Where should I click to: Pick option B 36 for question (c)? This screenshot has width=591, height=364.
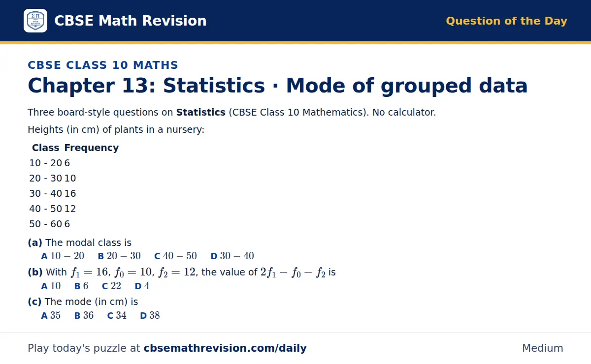pyautogui.click(x=84, y=315)
